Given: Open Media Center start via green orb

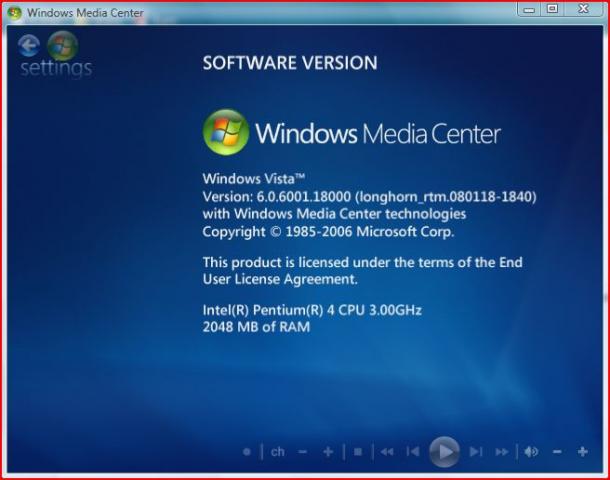Looking at the screenshot, I should 62,45.
